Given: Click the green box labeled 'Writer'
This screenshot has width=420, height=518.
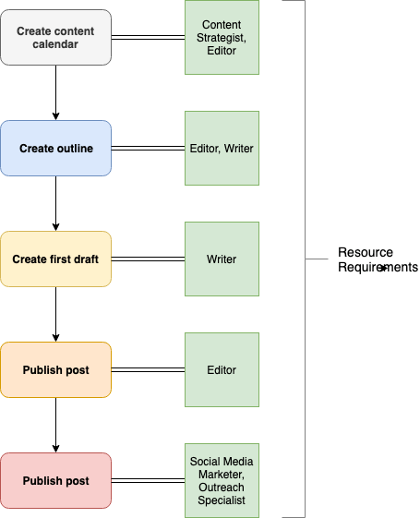Looking at the screenshot, I should tap(222, 259).
